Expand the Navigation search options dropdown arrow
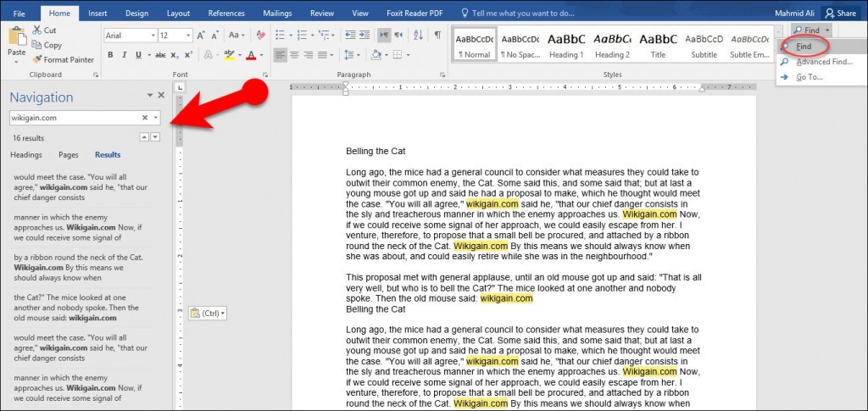 [x=156, y=118]
